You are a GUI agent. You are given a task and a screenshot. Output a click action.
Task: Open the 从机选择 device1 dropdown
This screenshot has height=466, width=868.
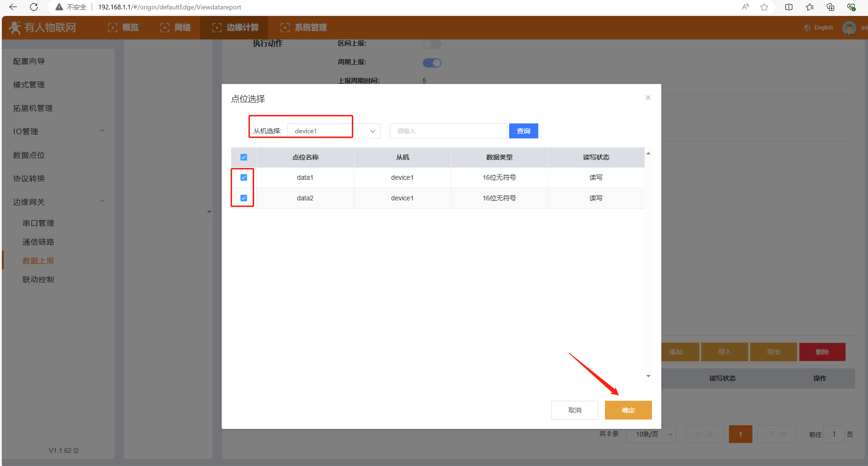(333, 131)
